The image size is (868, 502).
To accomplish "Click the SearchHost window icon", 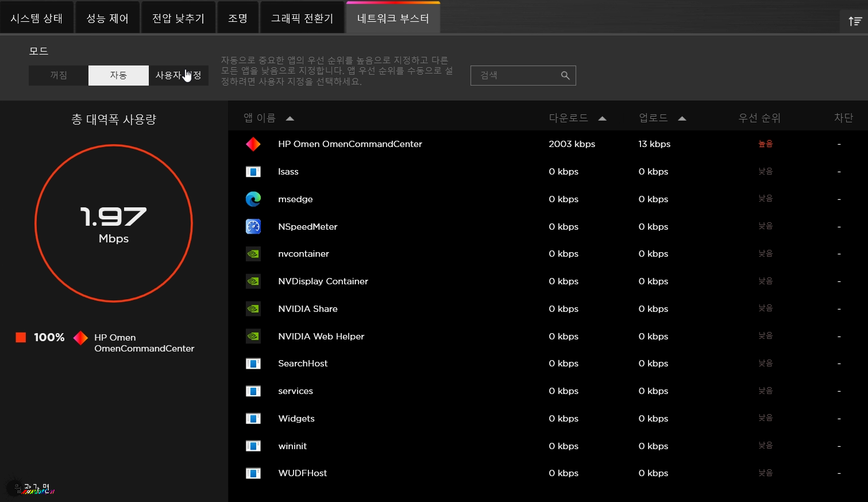I will pyautogui.click(x=253, y=364).
